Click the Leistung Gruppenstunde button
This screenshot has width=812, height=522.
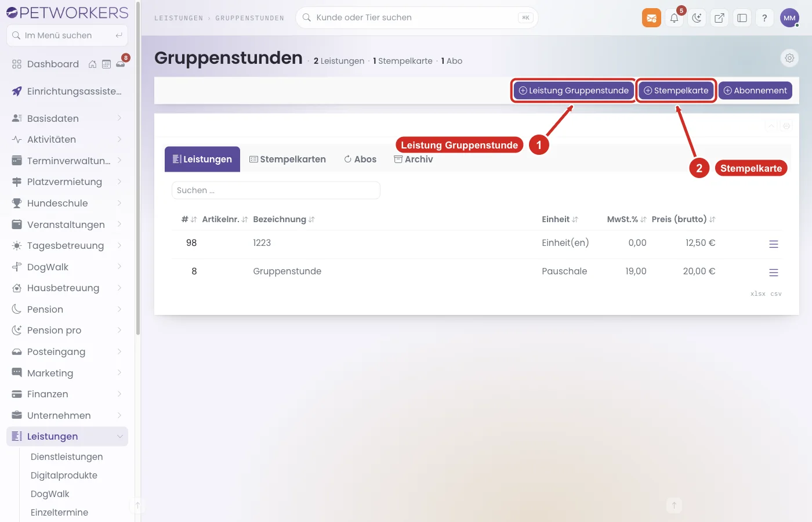[x=574, y=90]
